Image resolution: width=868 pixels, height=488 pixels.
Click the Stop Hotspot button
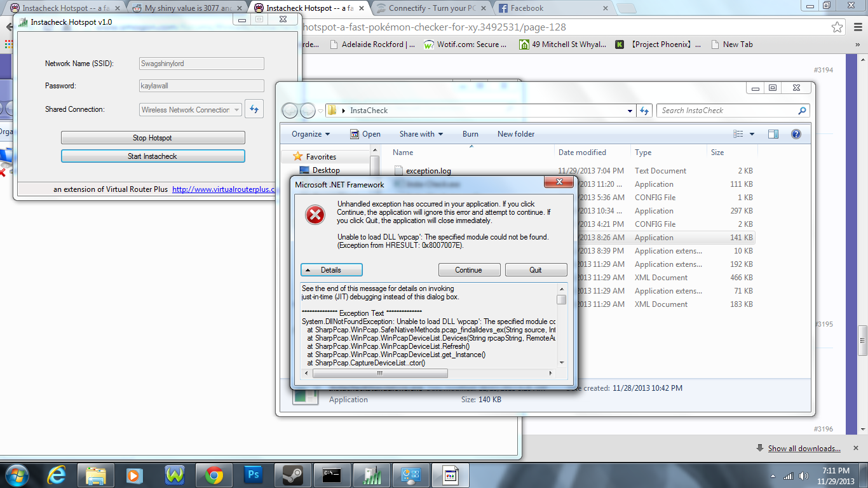click(153, 138)
